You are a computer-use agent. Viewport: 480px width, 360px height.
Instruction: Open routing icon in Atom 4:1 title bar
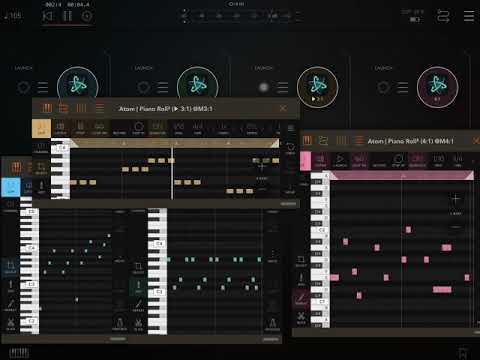pyautogui.click(x=323, y=141)
